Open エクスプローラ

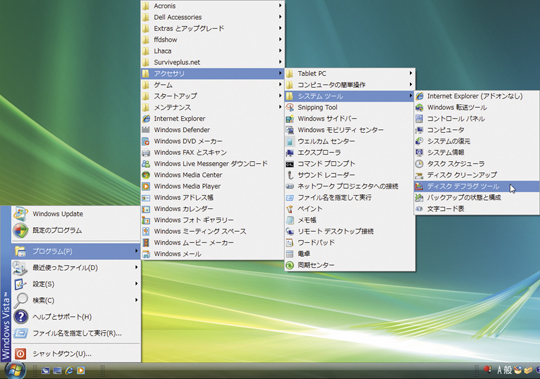[350, 152]
